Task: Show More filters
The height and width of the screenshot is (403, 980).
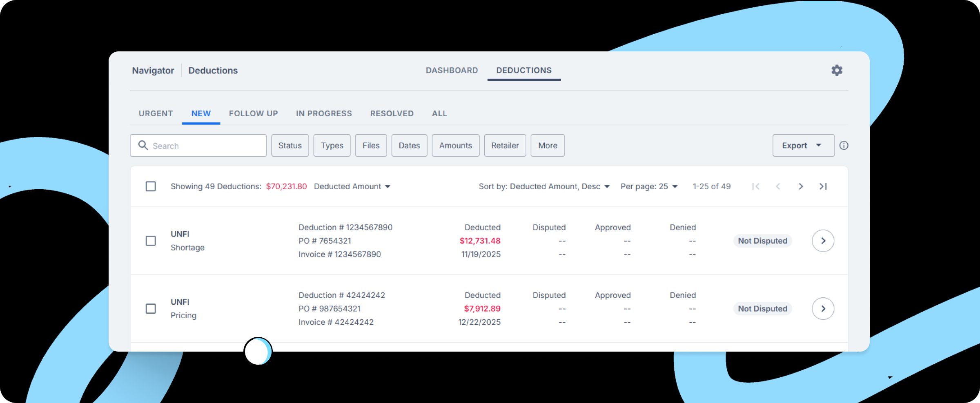Action: pos(548,146)
